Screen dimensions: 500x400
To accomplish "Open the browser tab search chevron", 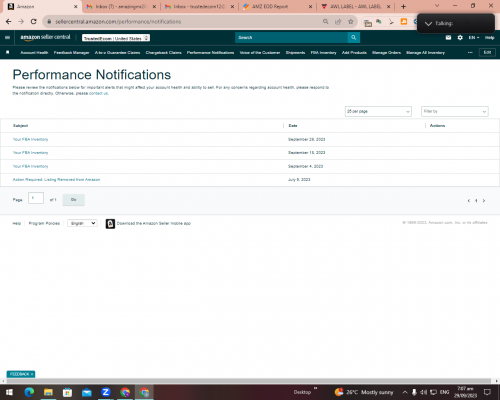I will pyautogui.click(x=437, y=6).
